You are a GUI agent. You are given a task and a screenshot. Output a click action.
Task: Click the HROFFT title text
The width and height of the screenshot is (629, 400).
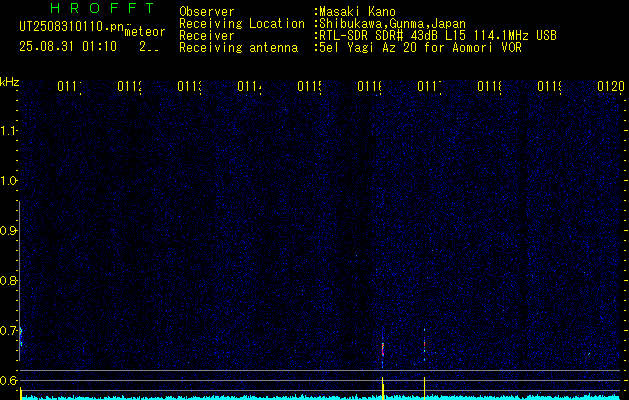coord(102,8)
